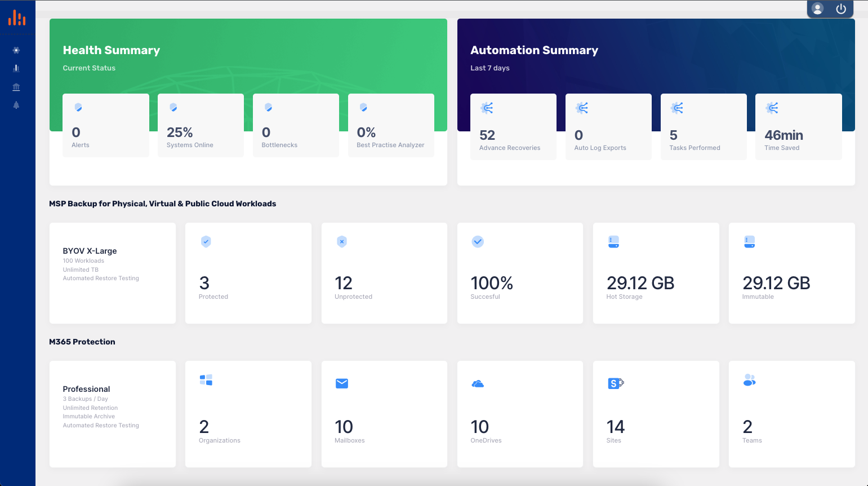The image size is (868, 486).
Task: Click the 'Current Status' label
Action: (89, 68)
